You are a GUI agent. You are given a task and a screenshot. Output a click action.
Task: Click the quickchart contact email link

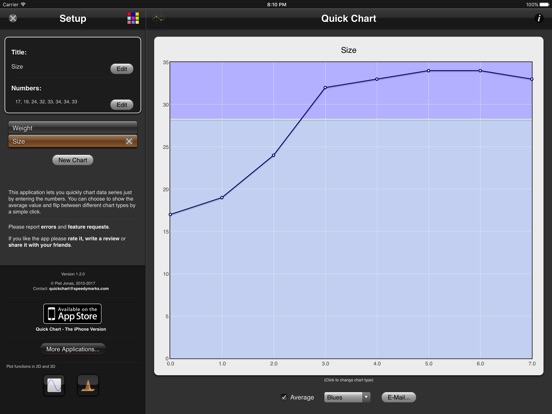[x=79, y=289]
